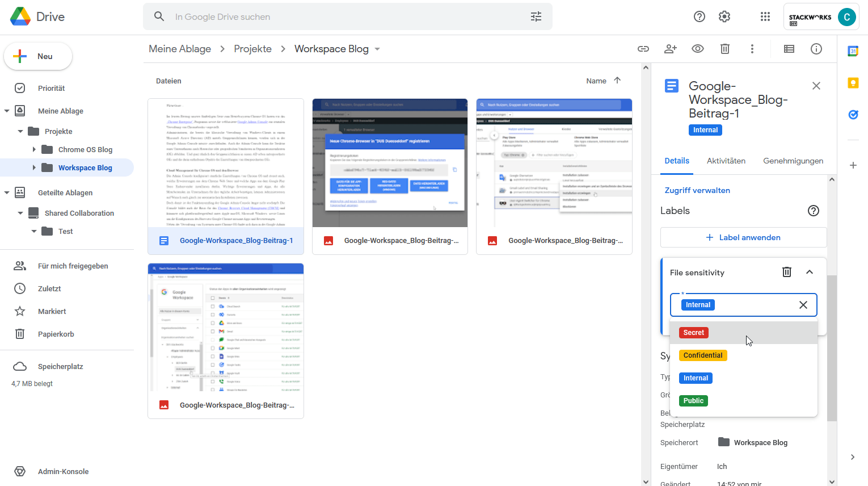Open Google Calendar side panel icon

[853, 51]
